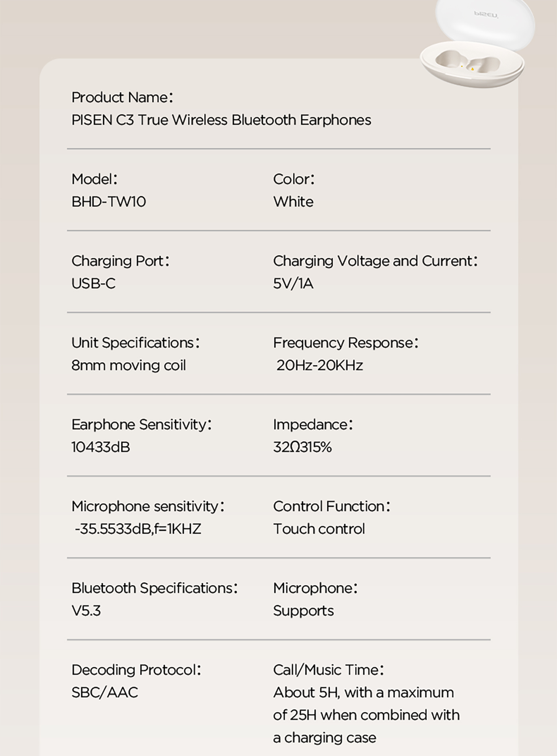The image size is (557, 756).
Task: Click the SBC/AAC decoding protocol value
Action: [x=105, y=693]
